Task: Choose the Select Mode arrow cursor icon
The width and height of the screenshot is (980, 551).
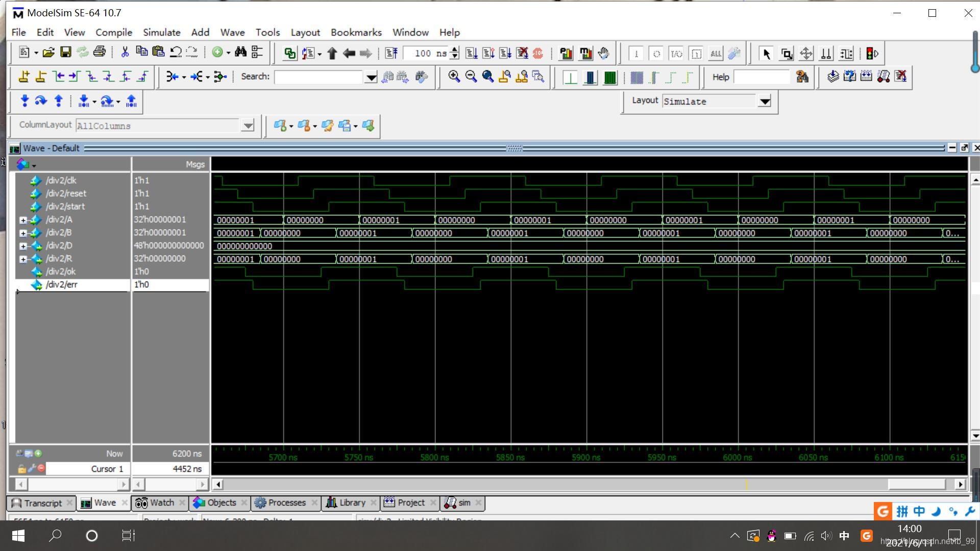Action: click(766, 54)
